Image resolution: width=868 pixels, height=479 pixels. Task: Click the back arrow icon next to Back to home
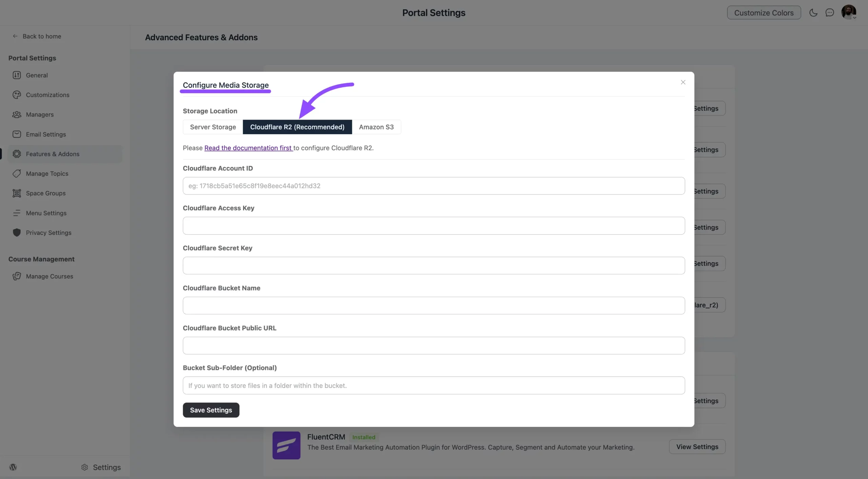tap(15, 36)
